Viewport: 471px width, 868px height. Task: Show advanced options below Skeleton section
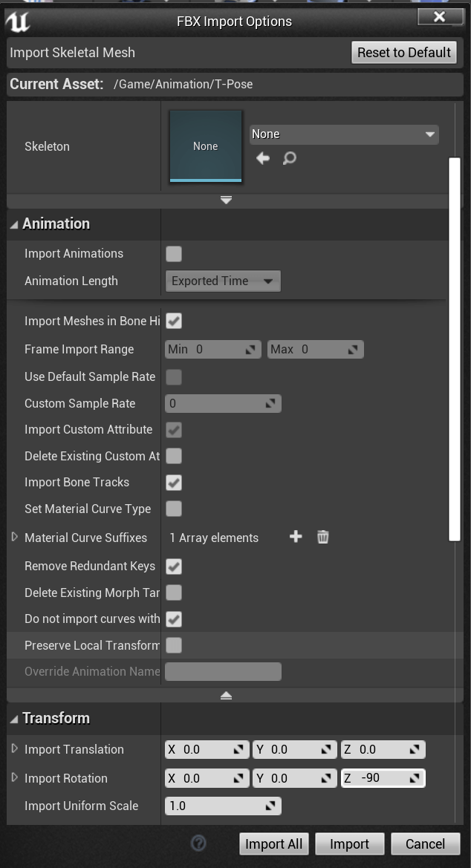pos(226,200)
